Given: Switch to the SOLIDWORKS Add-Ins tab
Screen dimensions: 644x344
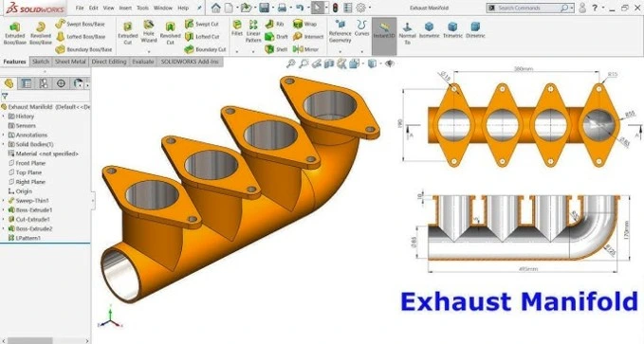Looking at the screenshot, I should (190, 62).
